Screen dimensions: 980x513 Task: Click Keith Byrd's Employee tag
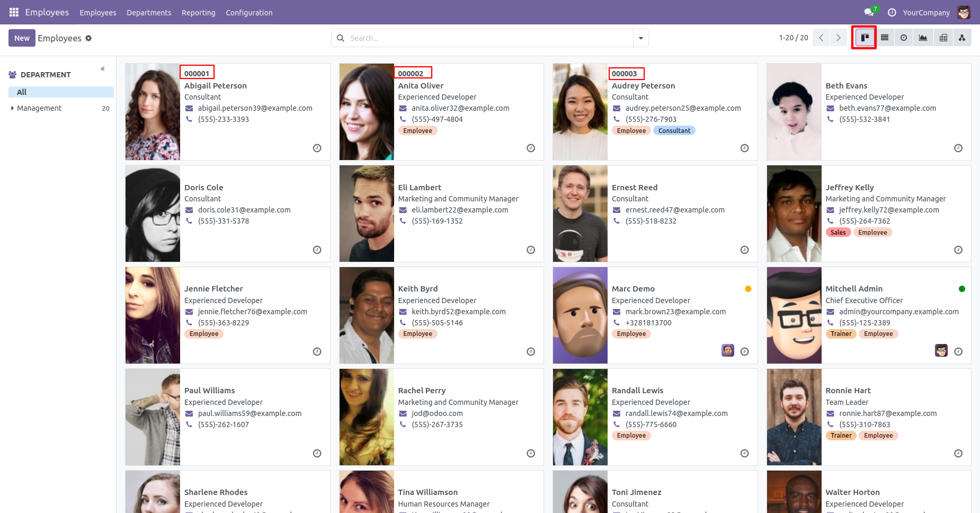point(418,334)
